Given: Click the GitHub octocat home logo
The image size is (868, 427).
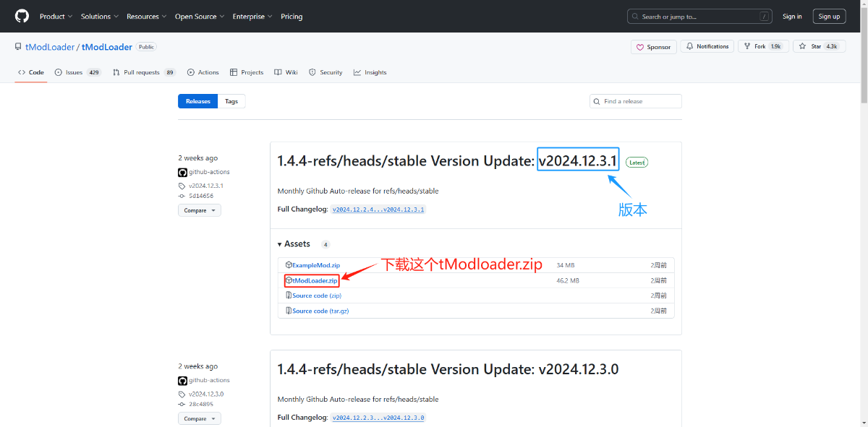Looking at the screenshot, I should tap(21, 16).
